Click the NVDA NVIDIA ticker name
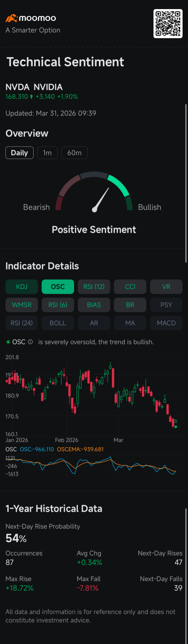The width and height of the screenshot is (188, 644). coord(34,87)
